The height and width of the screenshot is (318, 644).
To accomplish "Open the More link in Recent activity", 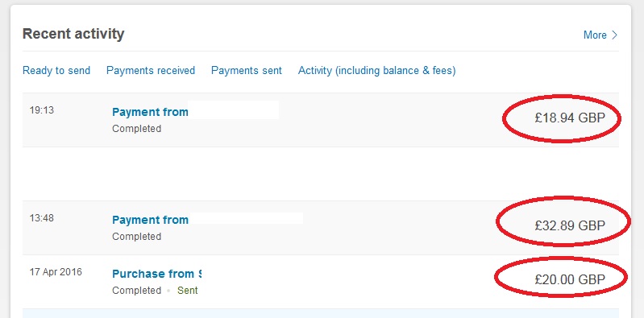I will 595,35.
